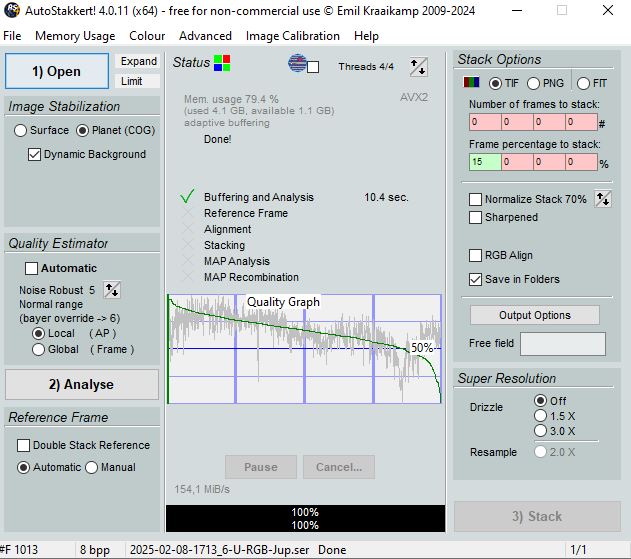Click the planet icon in Status panel
The height and width of the screenshot is (559, 631).
pyautogui.click(x=297, y=63)
